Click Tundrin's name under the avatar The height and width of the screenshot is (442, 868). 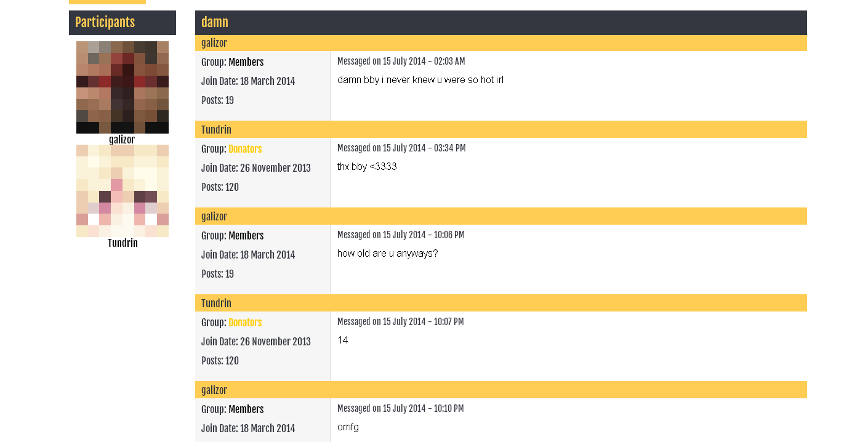[x=123, y=243]
